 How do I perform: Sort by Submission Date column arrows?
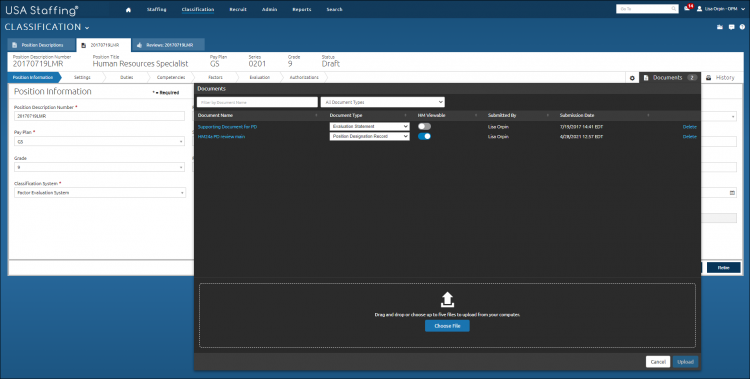648,115
